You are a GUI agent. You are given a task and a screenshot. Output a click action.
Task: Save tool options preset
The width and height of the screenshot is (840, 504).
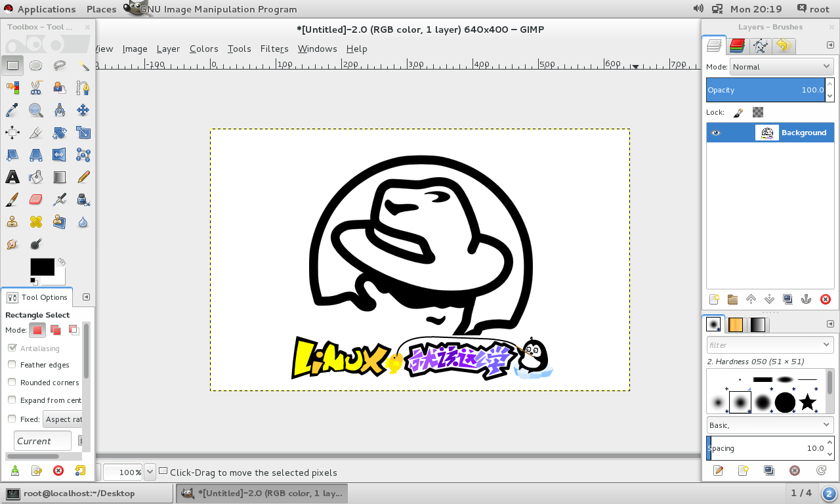point(14,470)
